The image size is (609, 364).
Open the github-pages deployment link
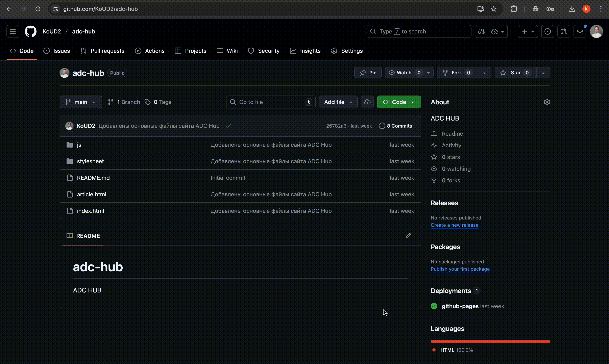pos(460,306)
